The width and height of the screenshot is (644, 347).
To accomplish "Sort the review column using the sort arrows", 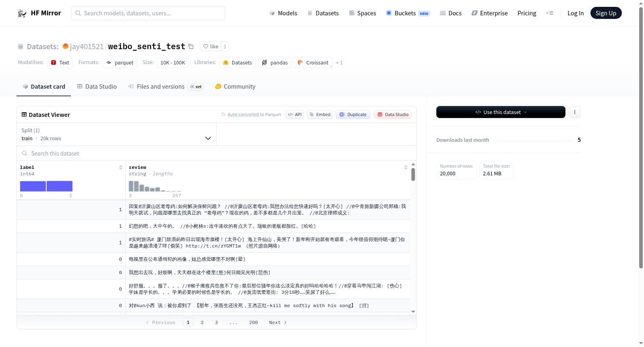I will [x=406, y=167].
